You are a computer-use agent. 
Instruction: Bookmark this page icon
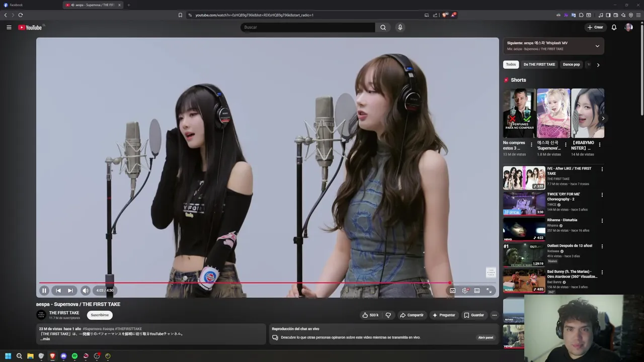pyautogui.click(x=180, y=15)
